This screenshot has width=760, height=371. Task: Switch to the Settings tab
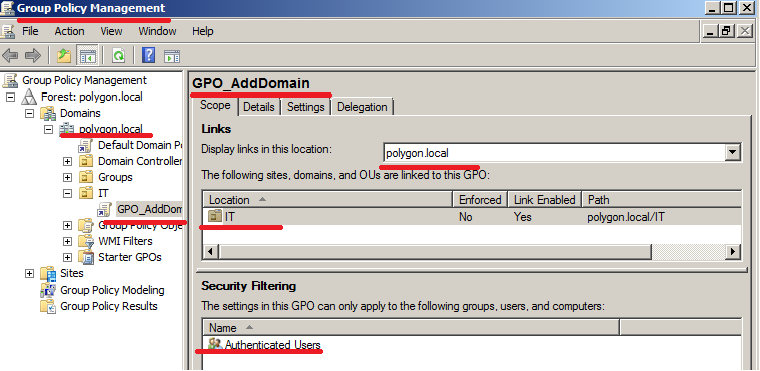tap(305, 107)
